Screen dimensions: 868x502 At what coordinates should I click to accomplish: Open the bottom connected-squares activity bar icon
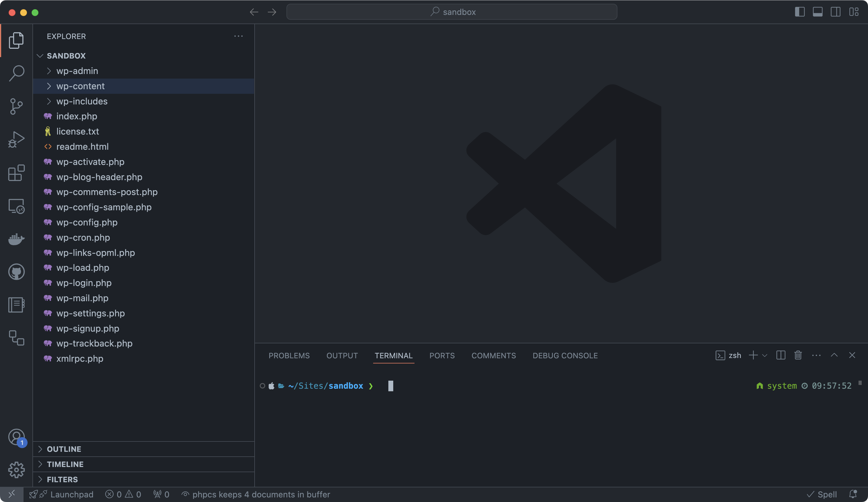[16, 338]
